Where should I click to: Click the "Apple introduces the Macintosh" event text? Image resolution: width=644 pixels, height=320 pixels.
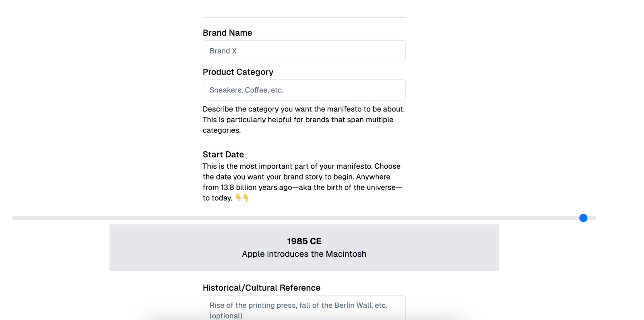coord(304,254)
